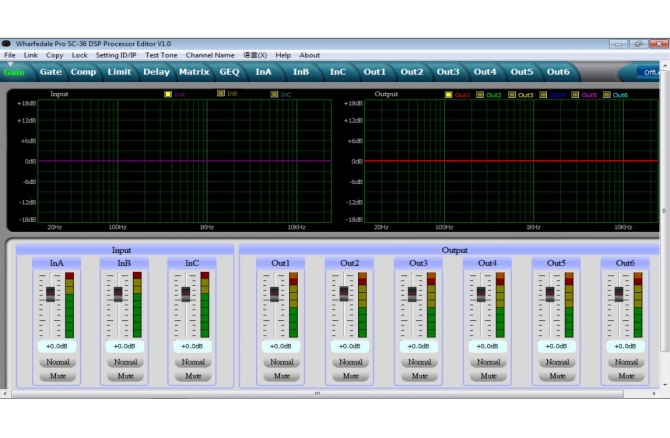
Task: Open the Link menu
Action: (30, 55)
